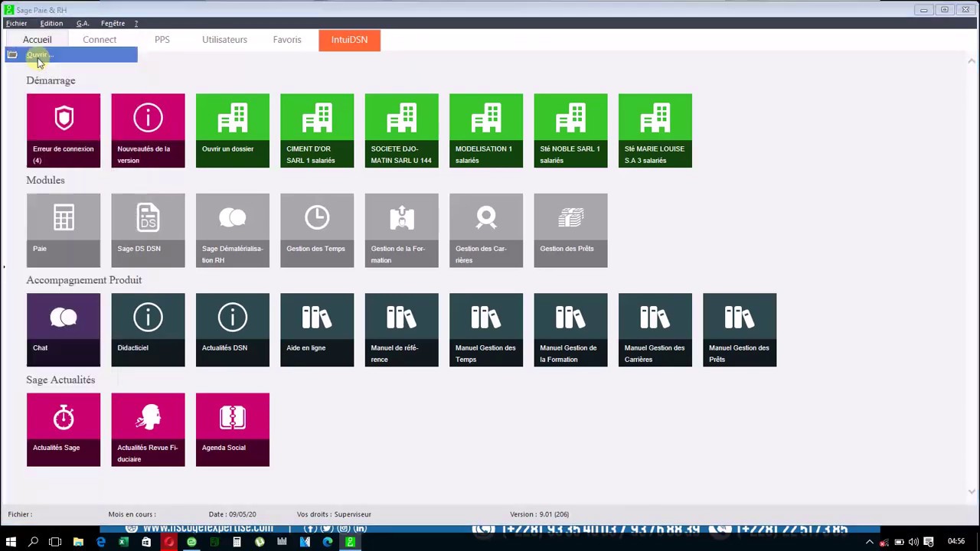This screenshot has width=980, height=551.
Task: Switch to the PPS tab
Action: pos(162,40)
